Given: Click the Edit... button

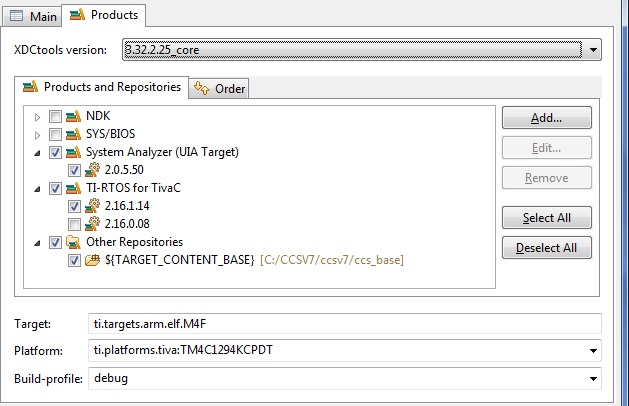Looking at the screenshot, I should click(x=546, y=148).
